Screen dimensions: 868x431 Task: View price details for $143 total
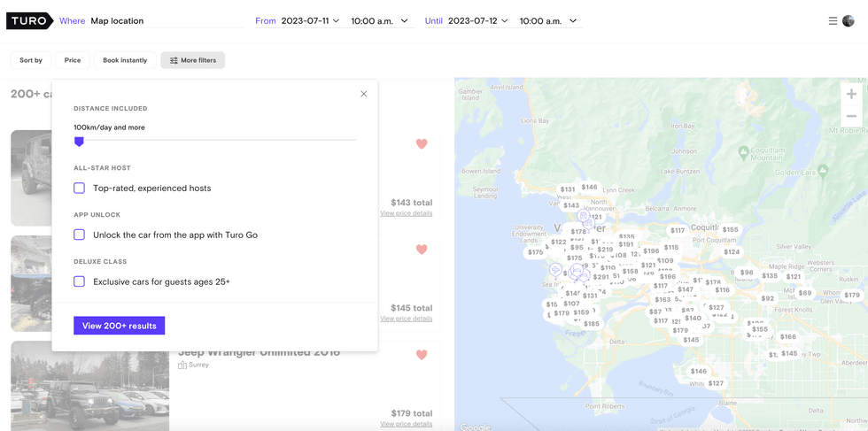tap(407, 213)
